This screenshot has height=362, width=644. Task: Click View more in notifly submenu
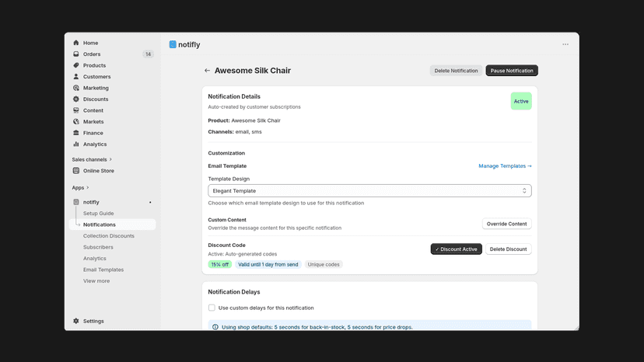click(x=96, y=281)
